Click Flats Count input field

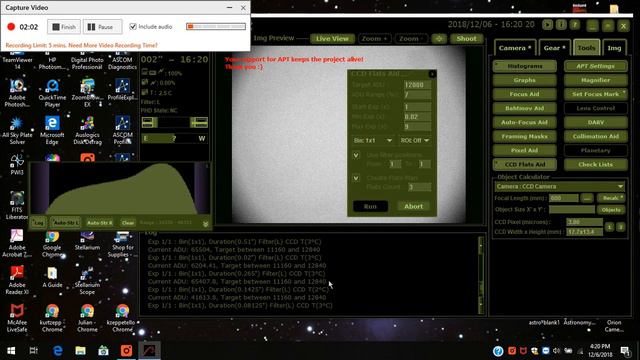coord(419,187)
